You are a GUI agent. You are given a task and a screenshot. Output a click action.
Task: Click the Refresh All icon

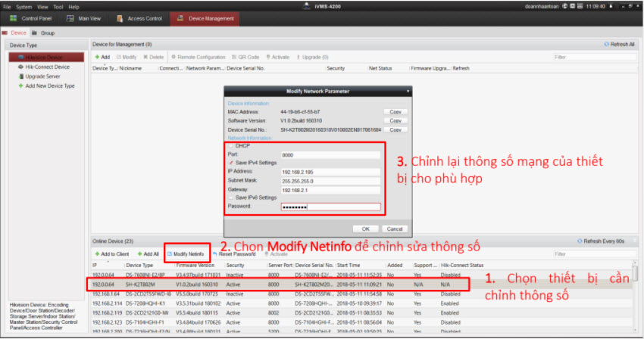(x=606, y=45)
